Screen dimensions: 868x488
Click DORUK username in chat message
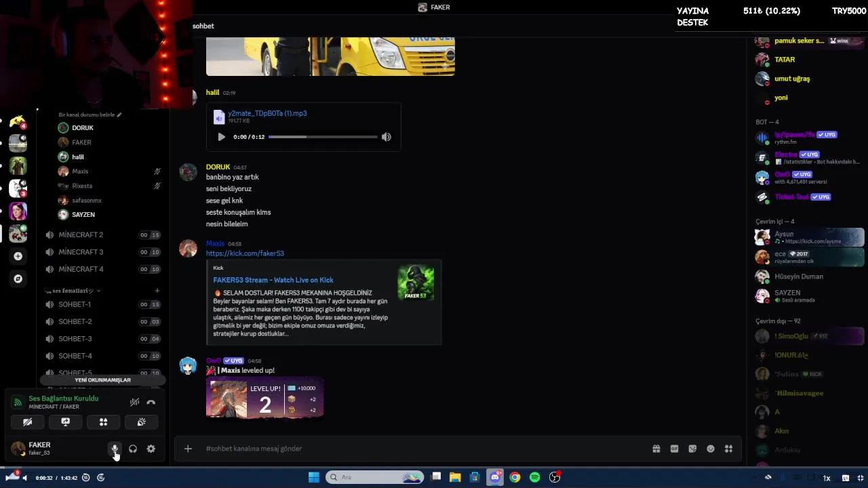tap(218, 167)
